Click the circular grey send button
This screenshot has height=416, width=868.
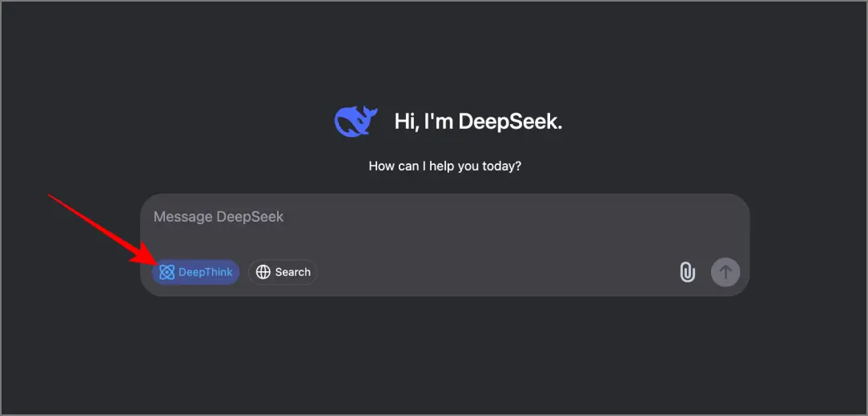(x=725, y=272)
